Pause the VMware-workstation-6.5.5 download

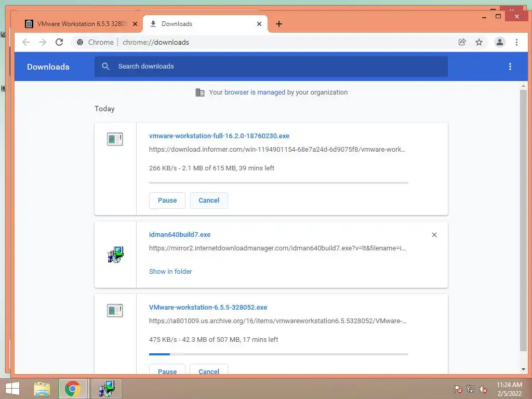[x=167, y=370]
